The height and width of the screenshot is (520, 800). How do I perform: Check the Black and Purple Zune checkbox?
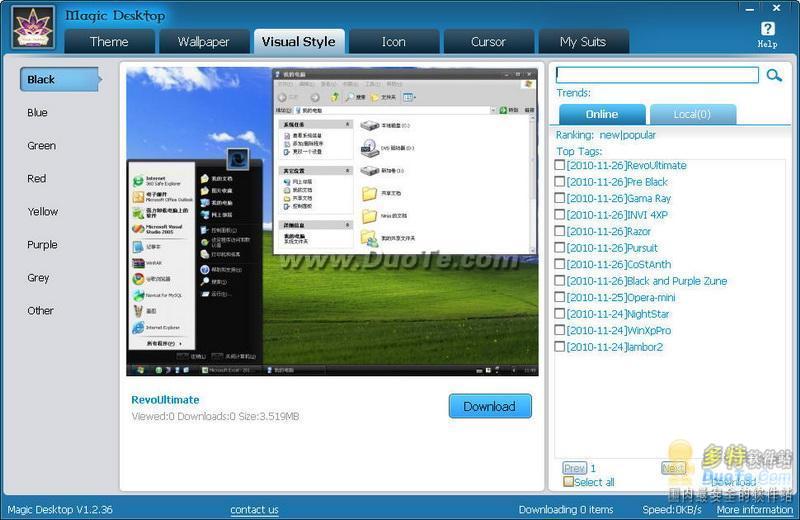[560, 280]
